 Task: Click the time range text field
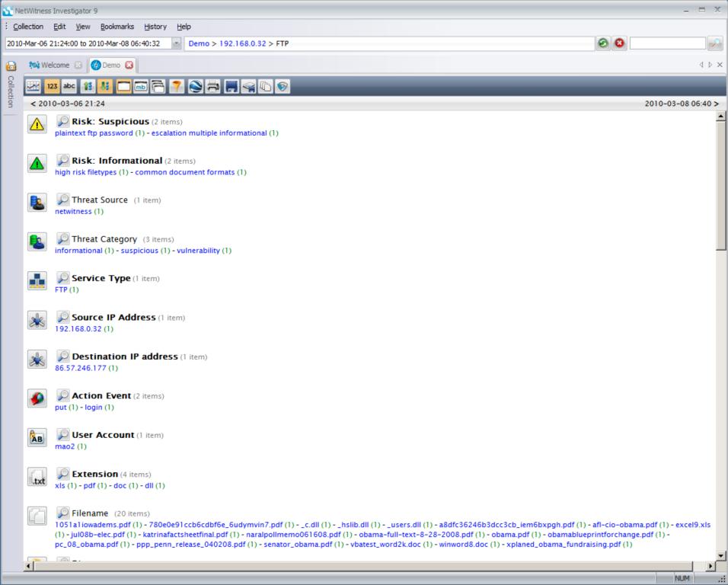pos(88,43)
